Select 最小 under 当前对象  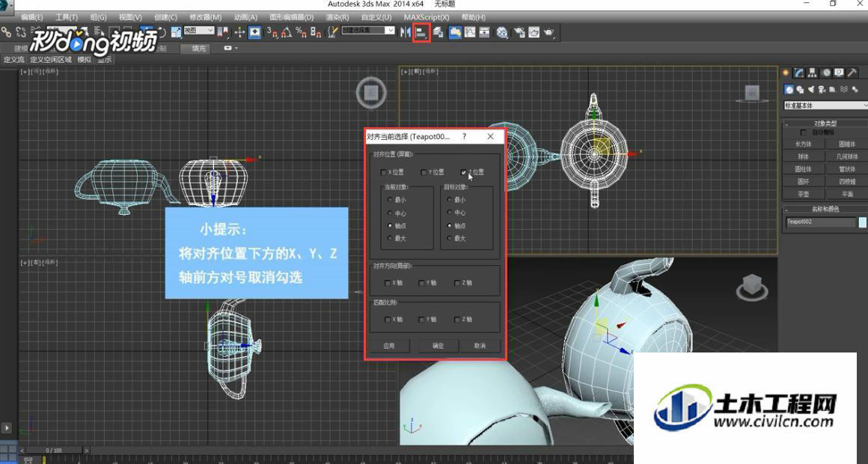pyautogui.click(x=391, y=199)
